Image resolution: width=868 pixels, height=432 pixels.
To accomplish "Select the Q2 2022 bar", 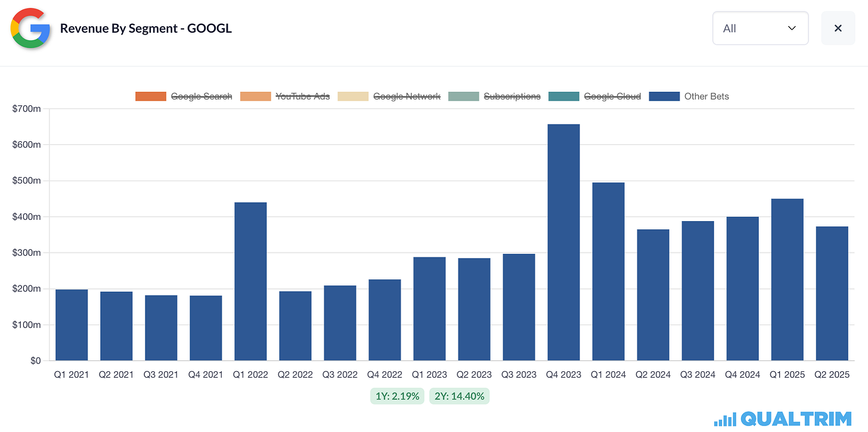I will click(295, 326).
